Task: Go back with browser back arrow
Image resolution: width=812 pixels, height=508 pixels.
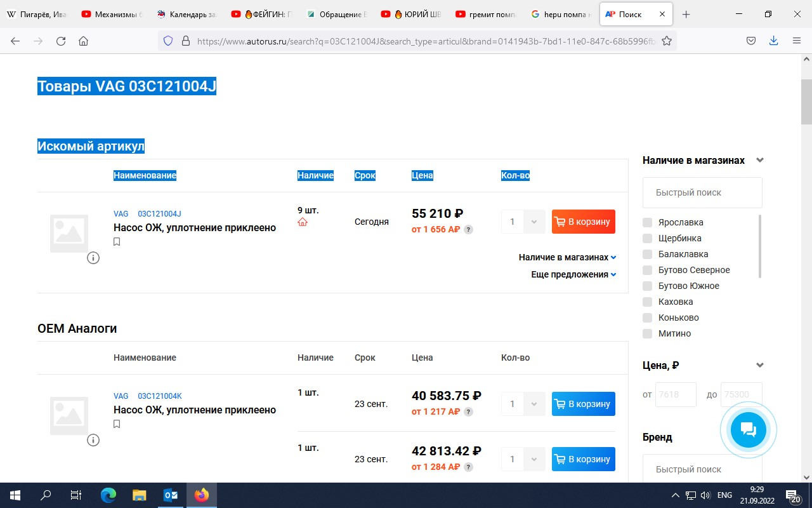Action: (x=15, y=41)
